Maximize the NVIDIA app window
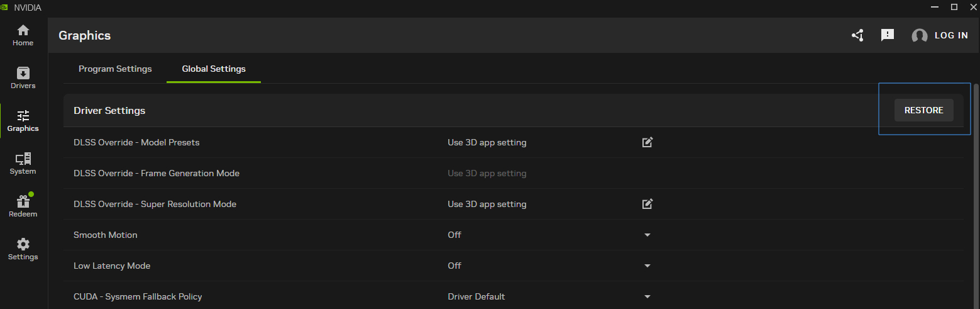The width and height of the screenshot is (980, 309). 954,7
